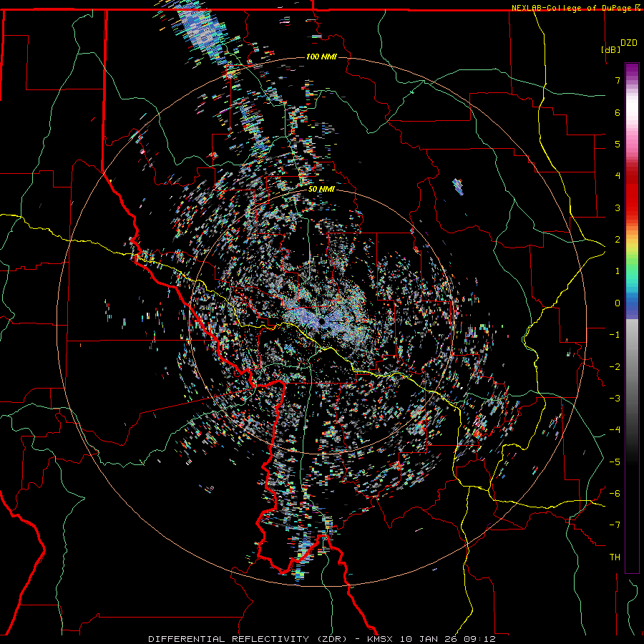The image size is (644, 644).
Task: Click the black radar site dot at center
Action: 321,321
